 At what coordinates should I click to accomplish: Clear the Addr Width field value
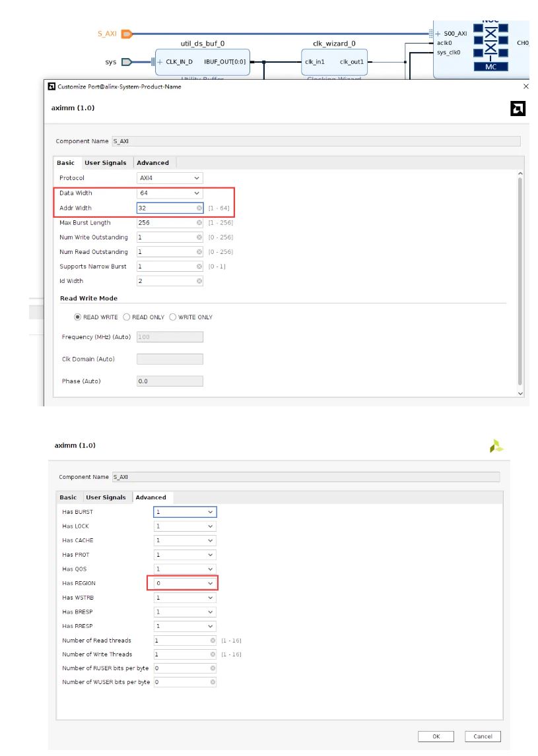tap(199, 208)
